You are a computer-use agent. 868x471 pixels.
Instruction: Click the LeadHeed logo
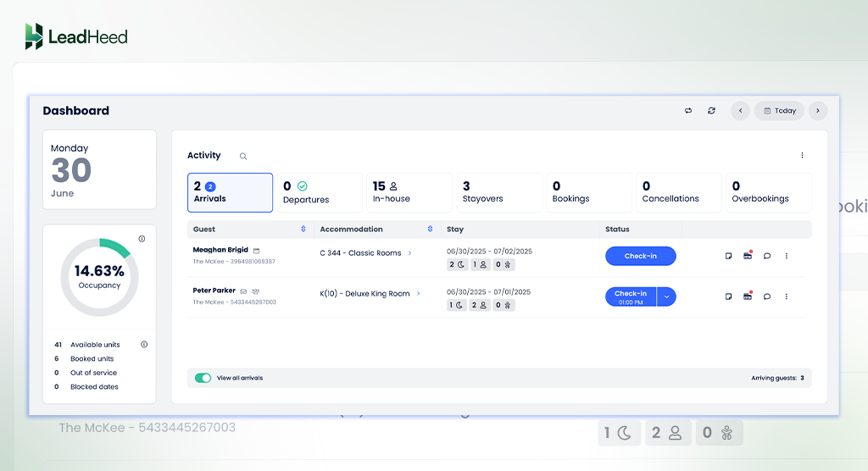coord(76,36)
